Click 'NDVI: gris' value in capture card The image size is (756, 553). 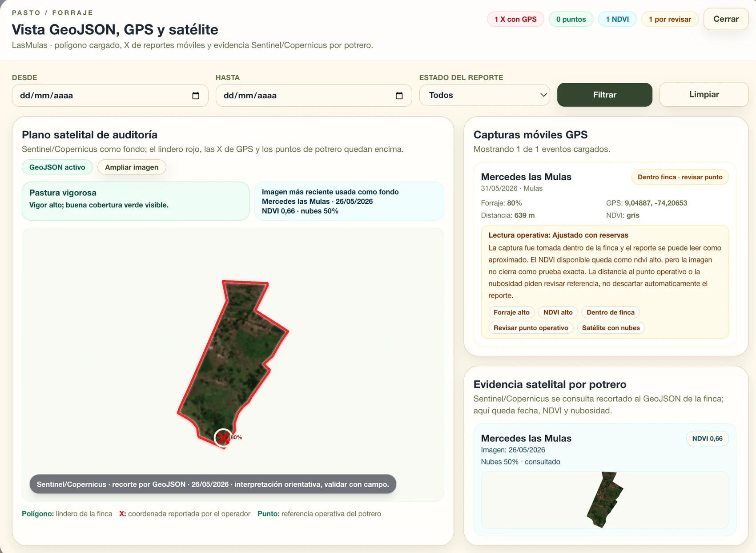click(x=623, y=215)
